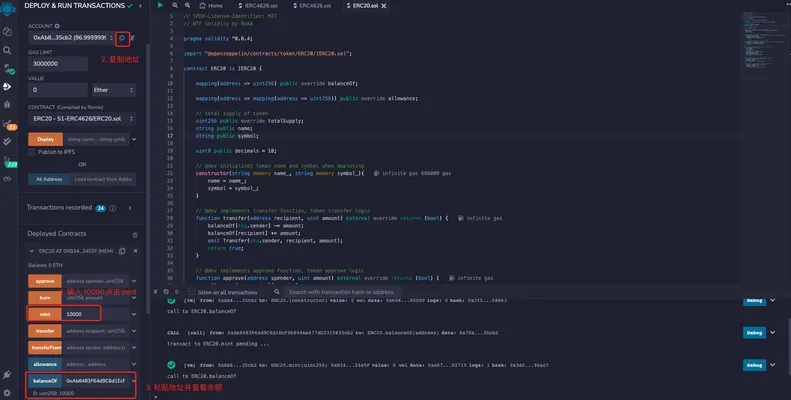Open the ACCOUNT selection dropdown
This screenshot has width=791, height=400.
coord(72,38)
